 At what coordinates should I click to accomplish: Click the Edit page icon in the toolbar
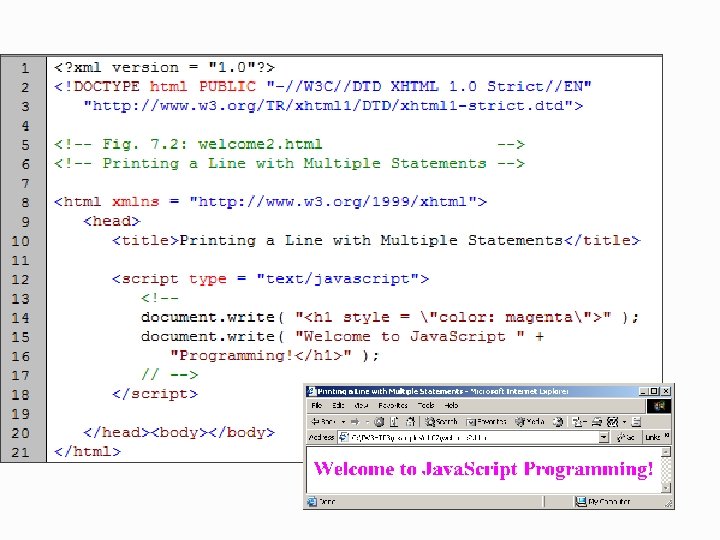point(613,422)
